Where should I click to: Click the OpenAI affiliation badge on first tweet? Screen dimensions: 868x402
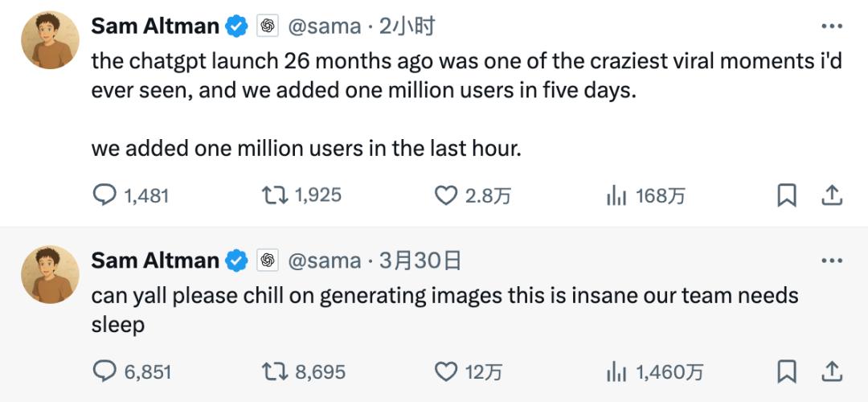[268, 26]
